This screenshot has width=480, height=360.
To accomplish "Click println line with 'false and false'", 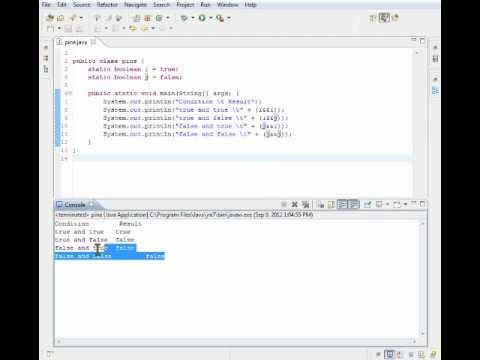I will (x=197, y=134).
